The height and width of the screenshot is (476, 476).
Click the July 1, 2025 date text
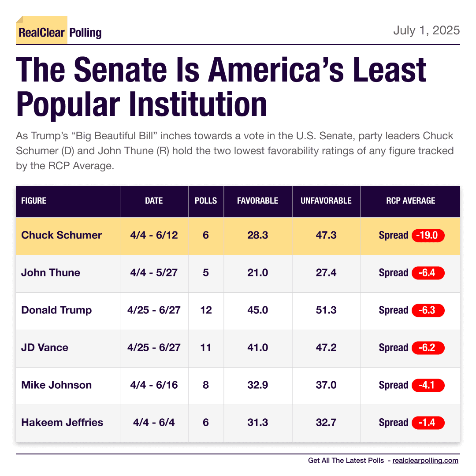pos(426,30)
